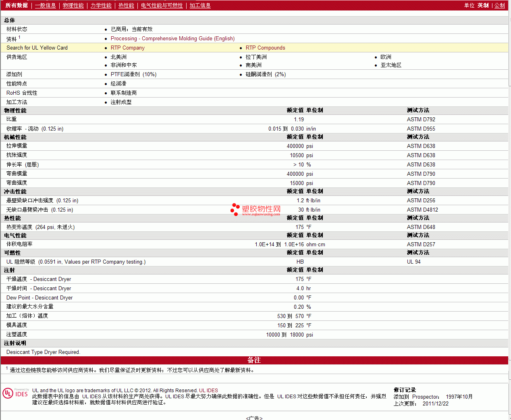
Task: Open Processing - Comprehensive Molding Guide link
Action: tap(172, 38)
